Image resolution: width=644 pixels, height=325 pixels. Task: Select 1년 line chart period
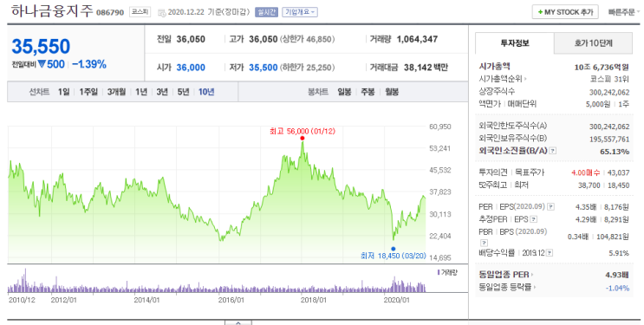tap(141, 92)
